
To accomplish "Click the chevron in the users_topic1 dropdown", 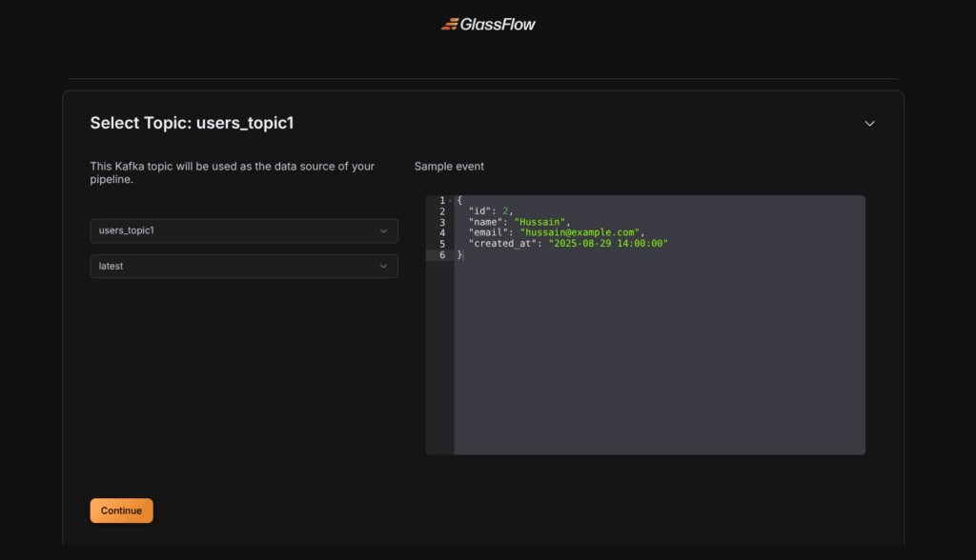I will (383, 231).
